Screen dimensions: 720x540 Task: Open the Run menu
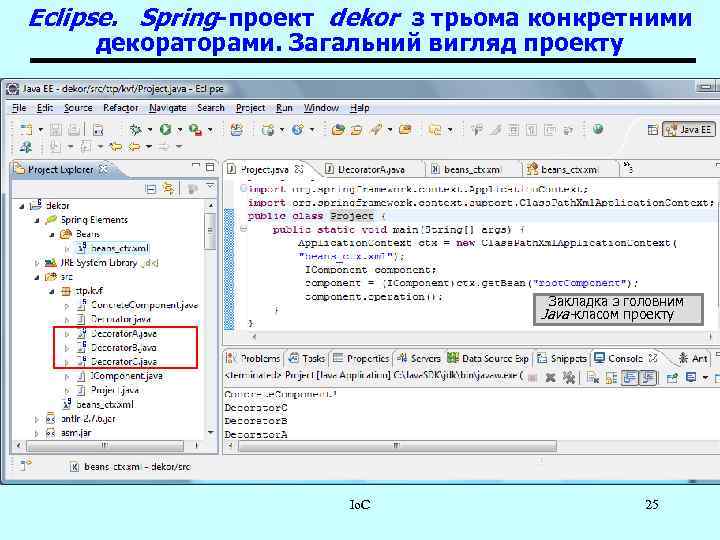284,108
